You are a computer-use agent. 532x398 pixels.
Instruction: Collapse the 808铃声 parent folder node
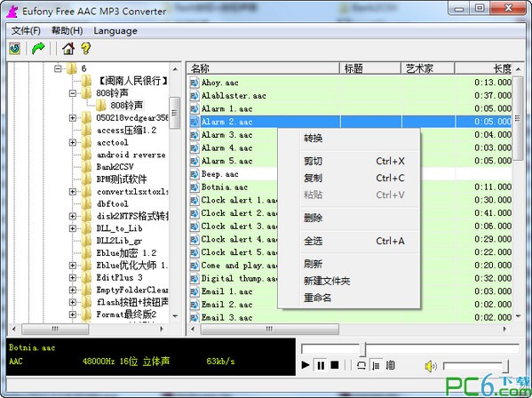pyautogui.click(x=73, y=93)
